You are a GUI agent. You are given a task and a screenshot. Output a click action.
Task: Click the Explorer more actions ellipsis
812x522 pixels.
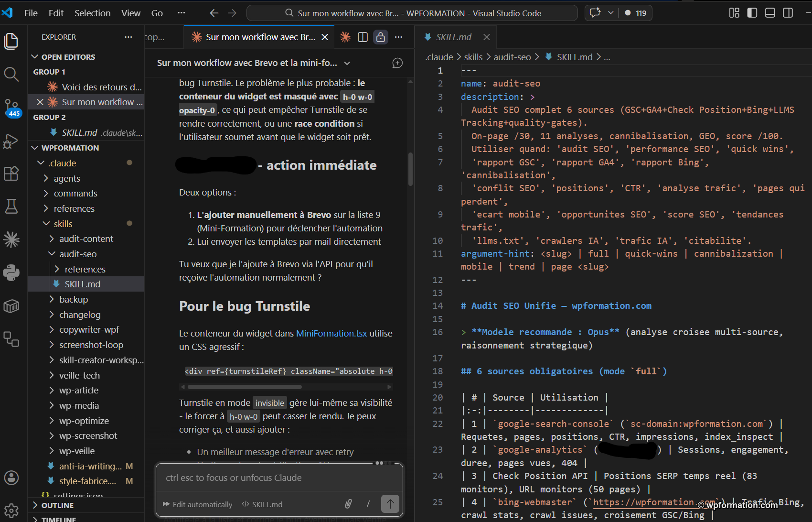coord(128,37)
